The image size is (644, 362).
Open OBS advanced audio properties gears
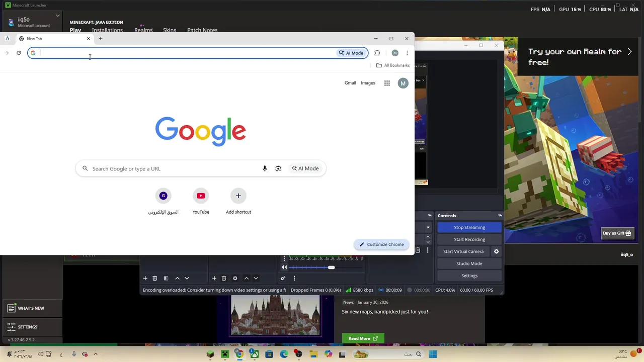[283, 278]
